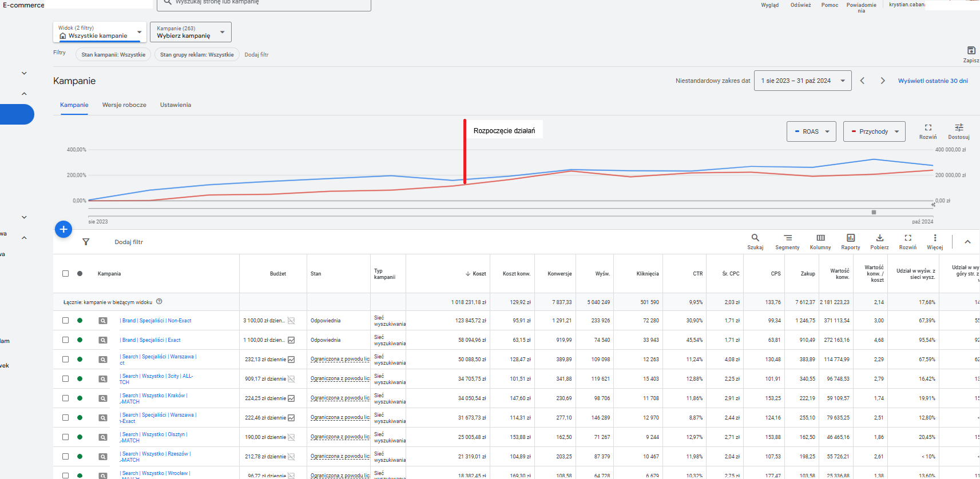Screen dimensions: 980x479
Task: Check the Search Wszystko Olsztyn row checkbox
Action: [65, 437]
